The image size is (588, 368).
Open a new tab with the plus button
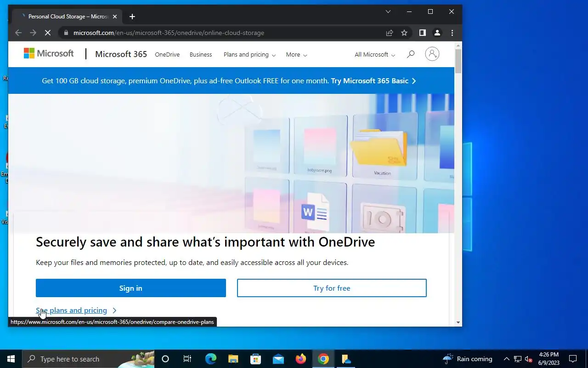(132, 17)
